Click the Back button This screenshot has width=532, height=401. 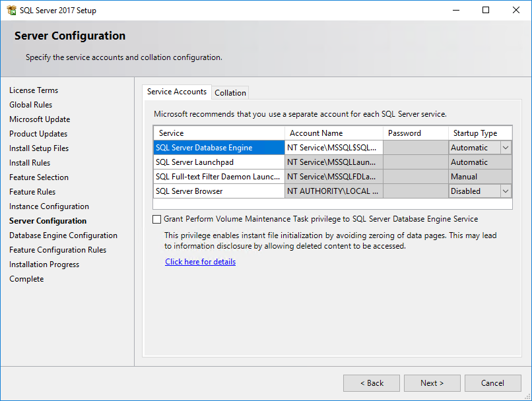tap(372, 383)
